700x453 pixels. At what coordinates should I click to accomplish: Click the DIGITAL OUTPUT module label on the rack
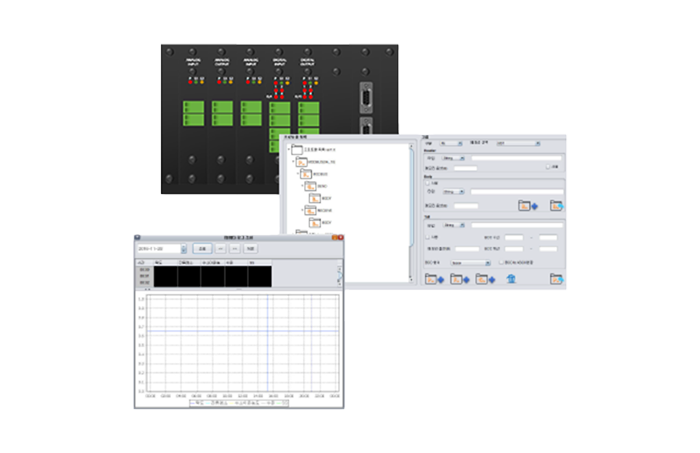(307, 62)
